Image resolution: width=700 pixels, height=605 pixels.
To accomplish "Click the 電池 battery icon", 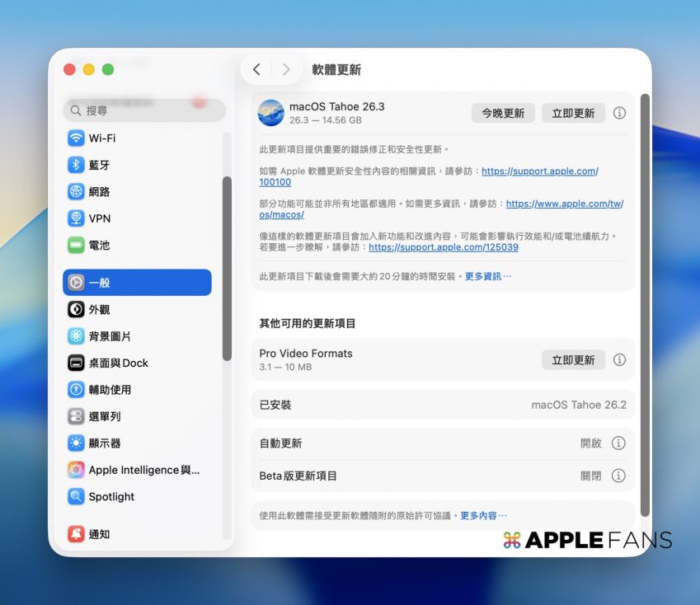I will point(76,246).
